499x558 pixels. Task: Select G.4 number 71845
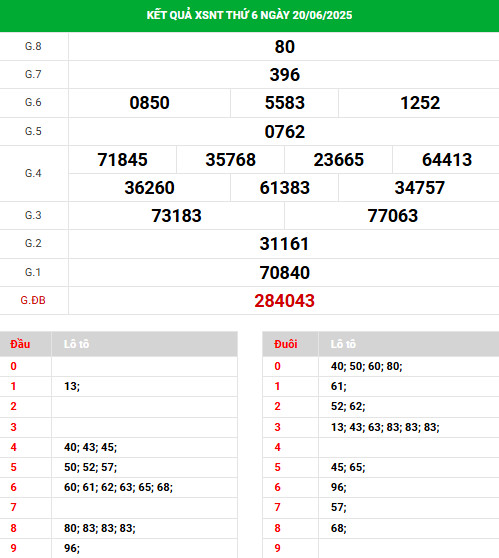[x=122, y=159]
